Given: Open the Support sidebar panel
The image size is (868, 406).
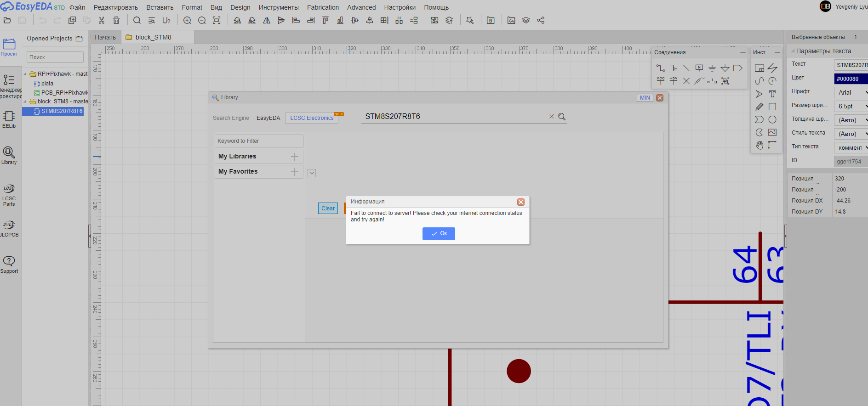Looking at the screenshot, I should pyautogui.click(x=9, y=265).
